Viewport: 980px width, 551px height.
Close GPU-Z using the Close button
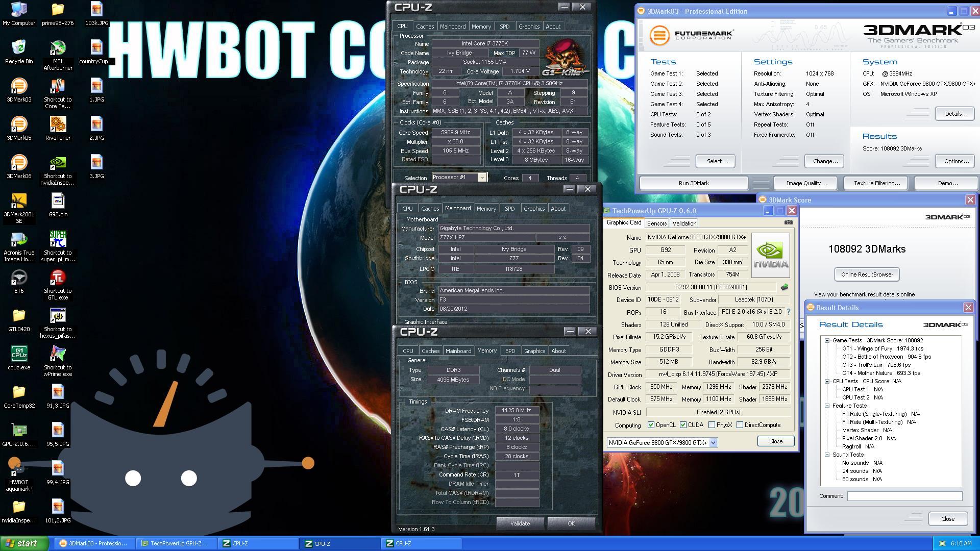[x=775, y=441]
